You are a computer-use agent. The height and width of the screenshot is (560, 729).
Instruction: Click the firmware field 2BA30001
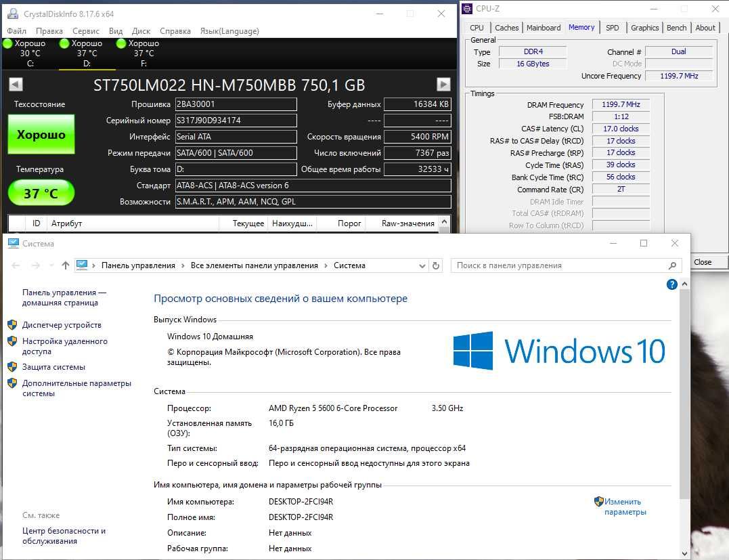[x=236, y=104]
